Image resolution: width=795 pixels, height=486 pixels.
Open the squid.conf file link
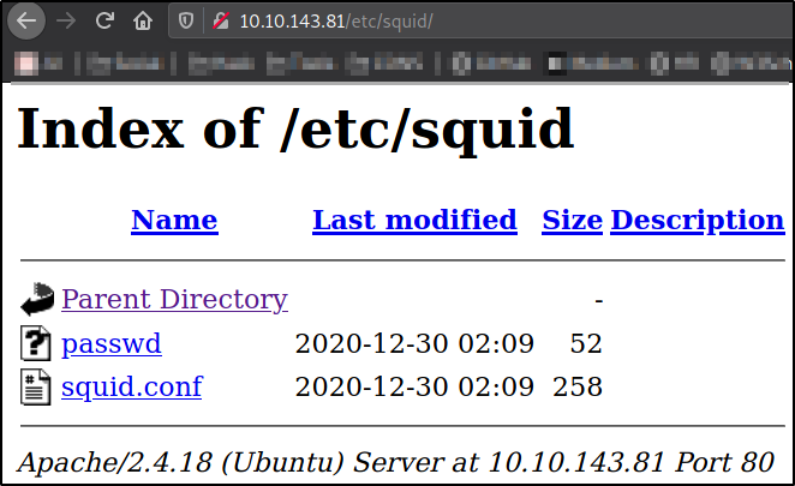coord(132,387)
